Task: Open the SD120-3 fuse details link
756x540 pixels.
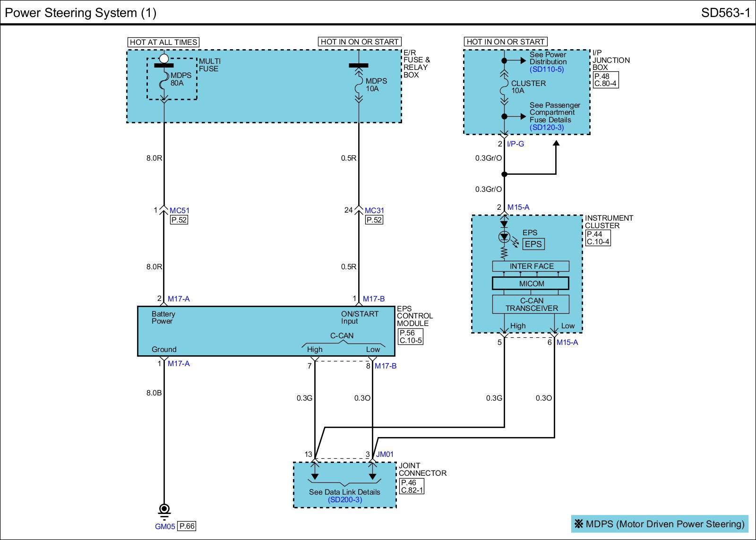Action: (x=546, y=128)
